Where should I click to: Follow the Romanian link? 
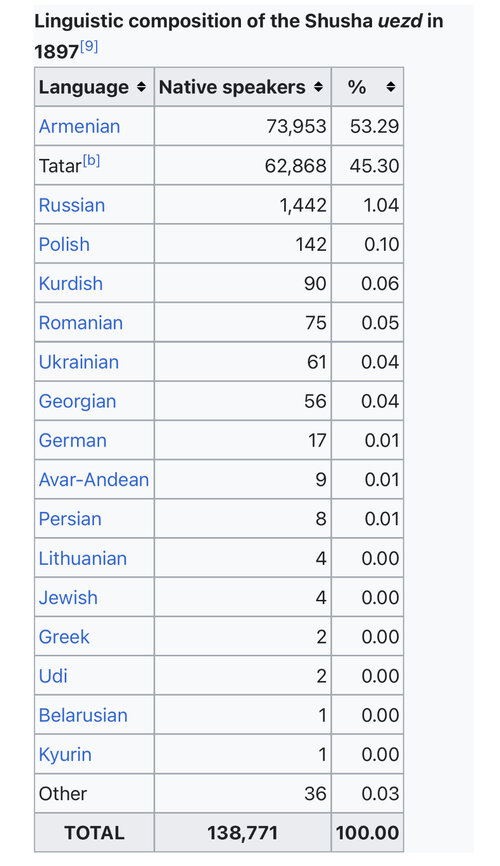pos(81,323)
